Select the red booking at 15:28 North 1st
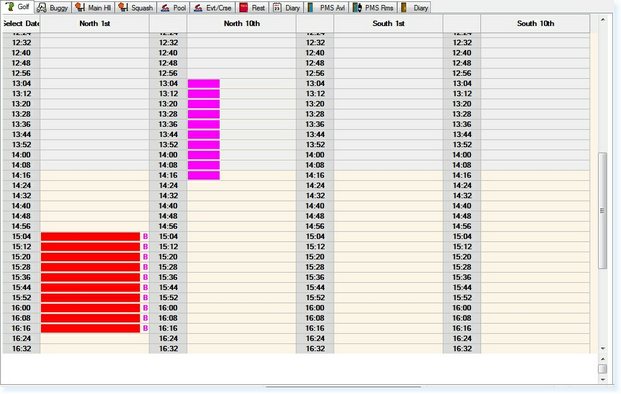The height and width of the screenshot is (394, 621). [x=90, y=267]
